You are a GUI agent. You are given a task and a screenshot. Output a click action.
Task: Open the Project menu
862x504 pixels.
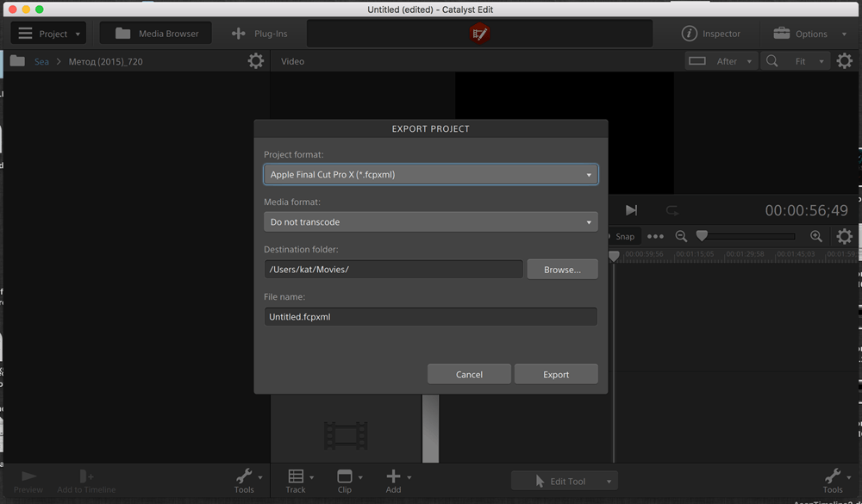(48, 34)
